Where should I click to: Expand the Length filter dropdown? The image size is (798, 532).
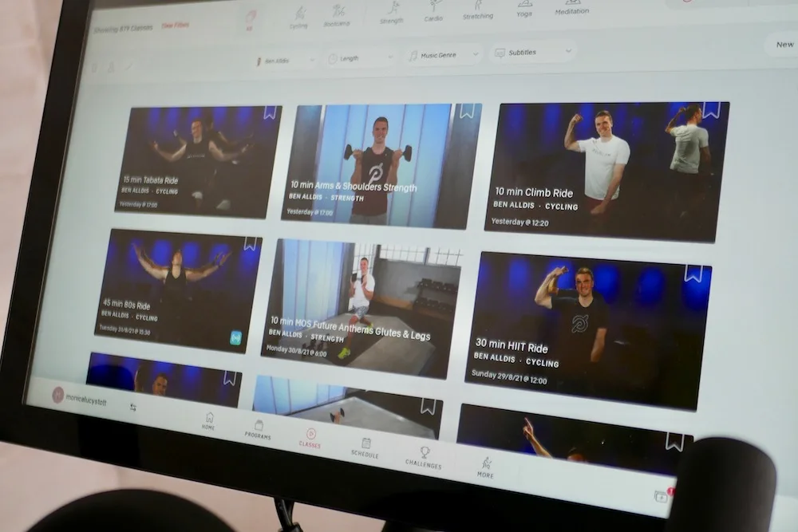click(x=361, y=58)
